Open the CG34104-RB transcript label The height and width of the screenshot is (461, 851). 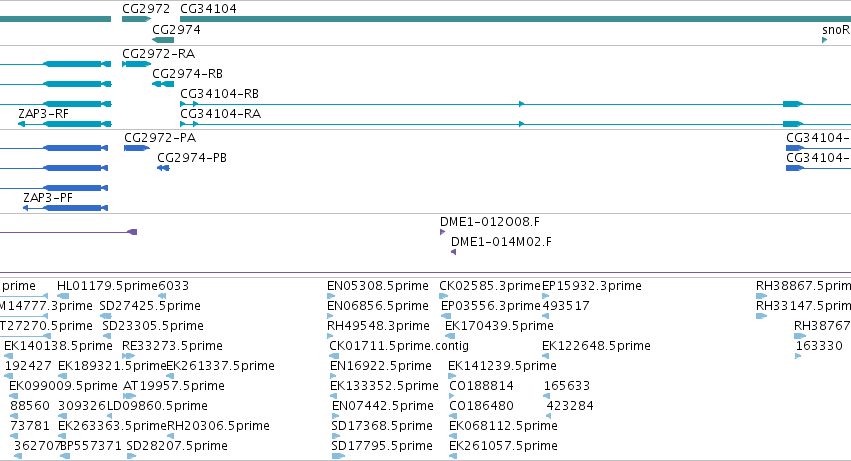(219, 94)
